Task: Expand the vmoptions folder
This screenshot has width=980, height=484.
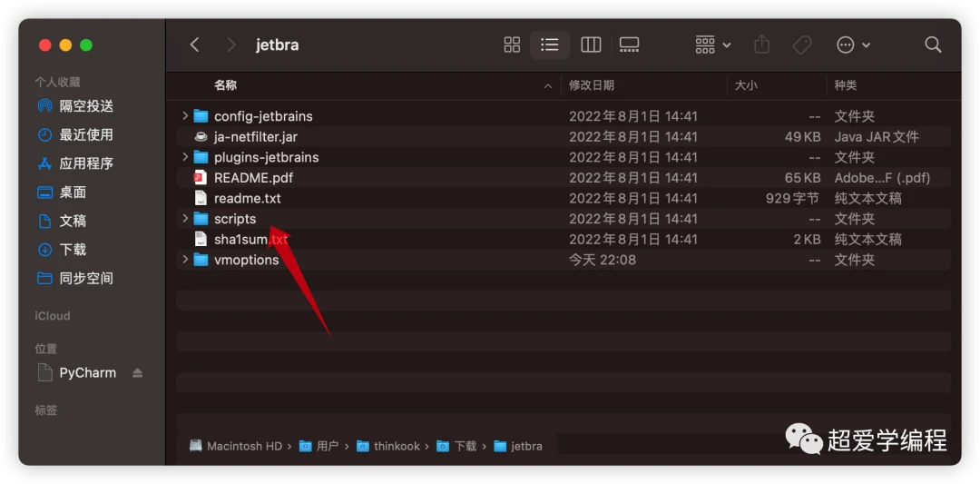Action: point(185,259)
